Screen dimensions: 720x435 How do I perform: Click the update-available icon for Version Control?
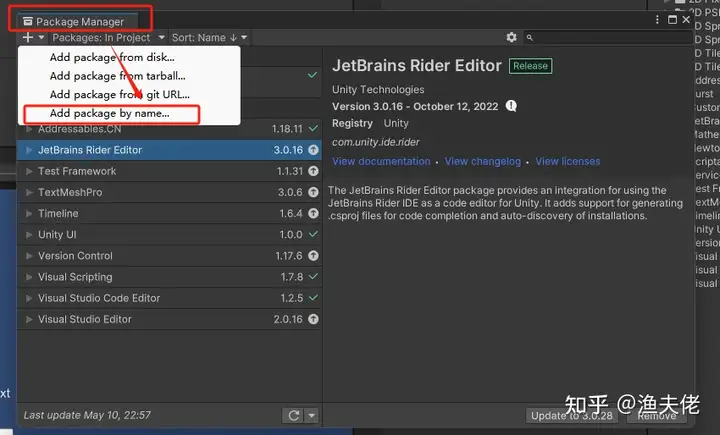(313, 255)
